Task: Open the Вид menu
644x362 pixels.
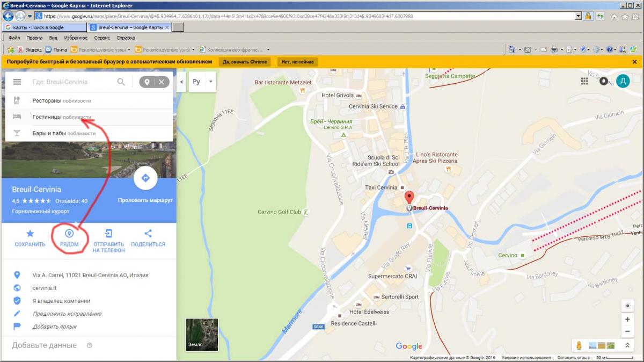Action: (x=53, y=38)
